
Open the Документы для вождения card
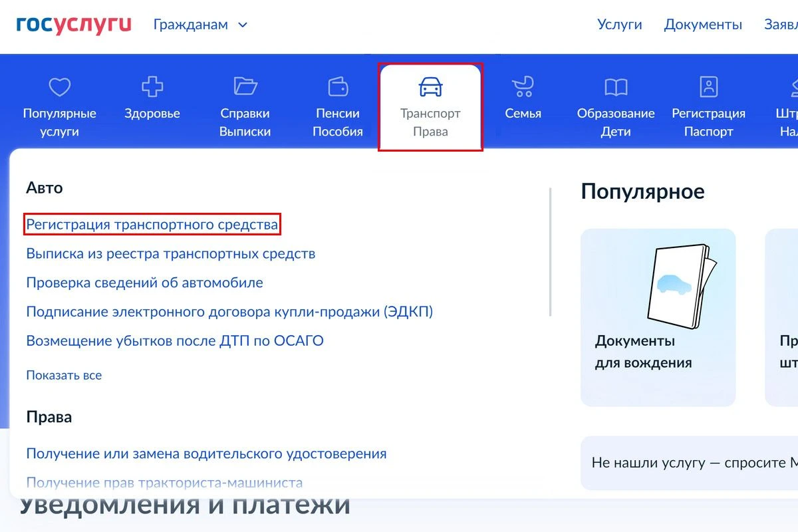click(x=658, y=317)
